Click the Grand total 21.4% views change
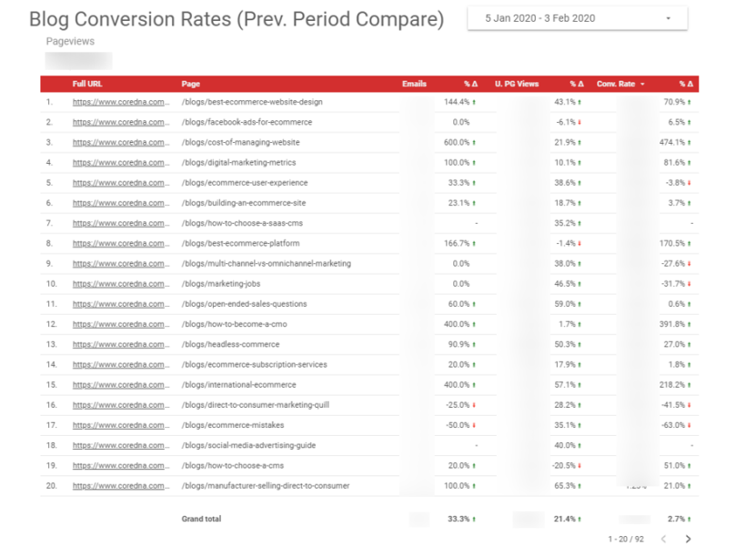Screen dimensions: 756x557 pos(565,520)
